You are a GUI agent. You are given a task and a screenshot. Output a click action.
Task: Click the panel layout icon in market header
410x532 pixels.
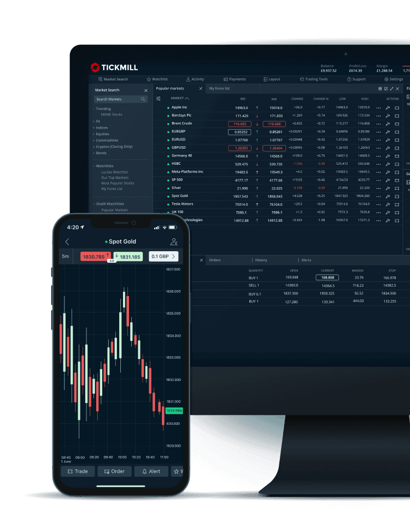click(380, 89)
